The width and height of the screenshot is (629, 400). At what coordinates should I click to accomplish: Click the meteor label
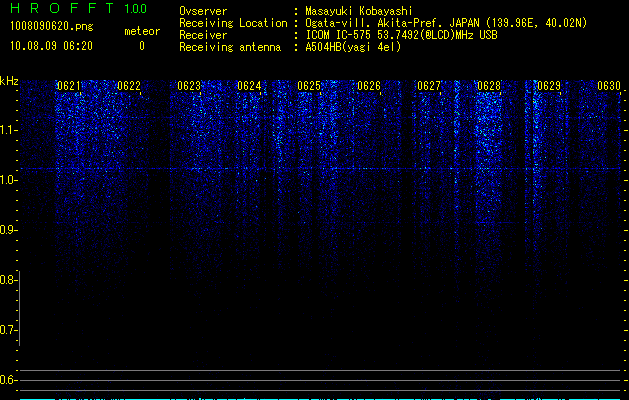coord(142,31)
